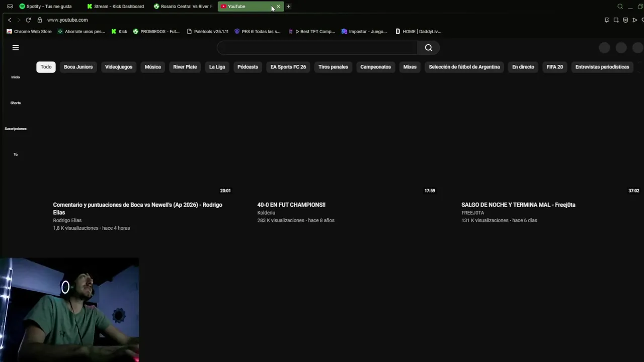Screen dimensions: 644x362
Task: Select the Entrevistas periodísticas chip
Action: pos(602,67)
